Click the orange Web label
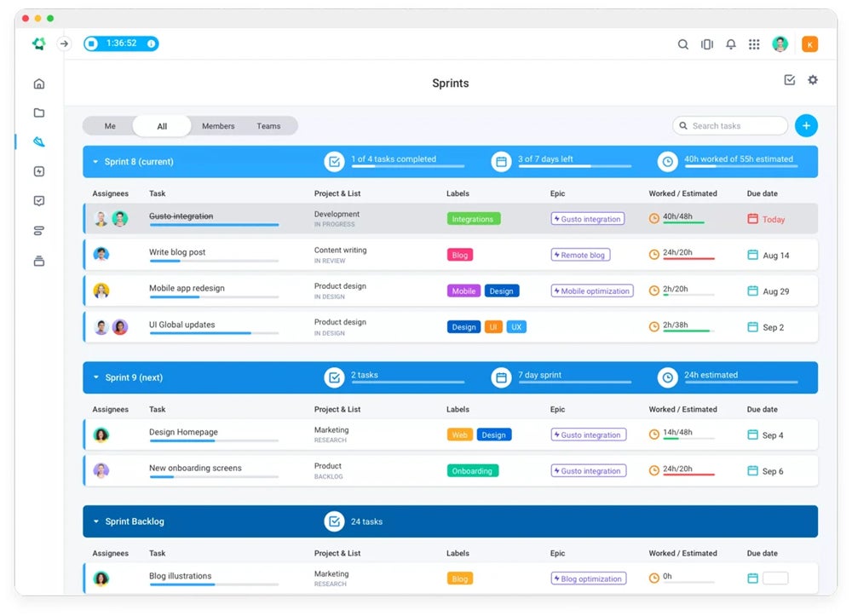Screen dimensions: 852x616 [459, 435]
